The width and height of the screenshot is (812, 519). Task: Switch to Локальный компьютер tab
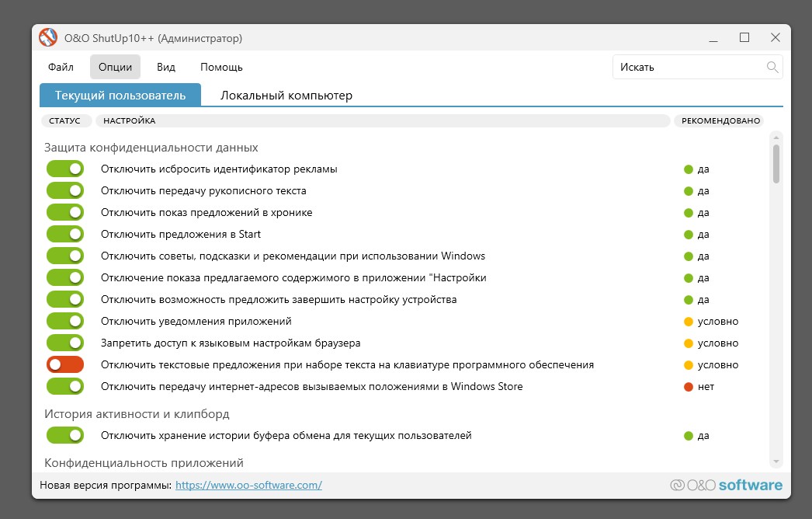[286, 96]
